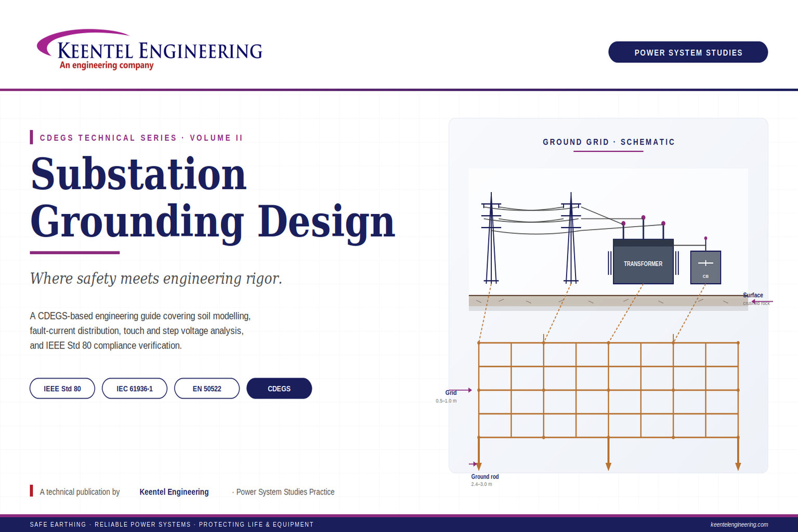The image size is (798, 532).
Task: Click the orange ground grid mesh
Action: [608, 390]
